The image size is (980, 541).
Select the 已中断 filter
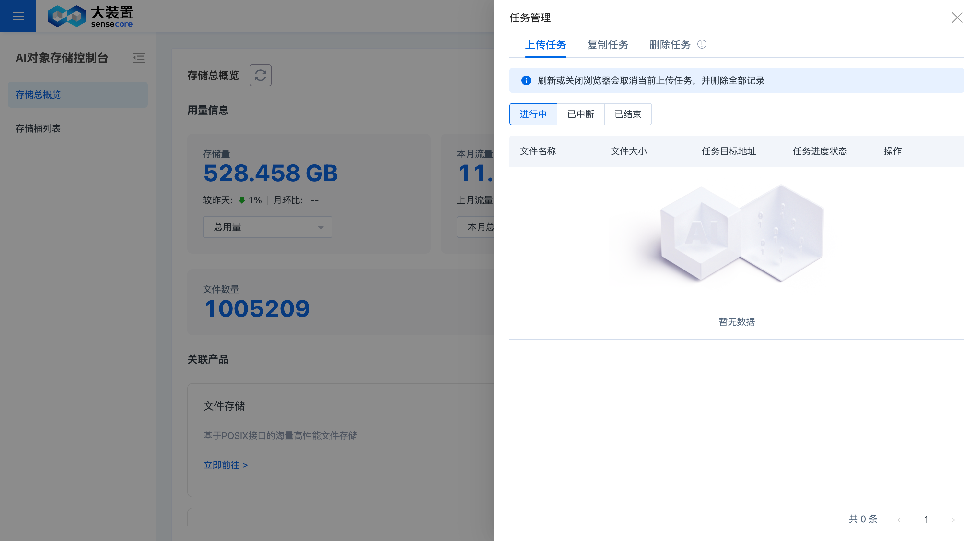pyautogui.click(x=580, y=114)
